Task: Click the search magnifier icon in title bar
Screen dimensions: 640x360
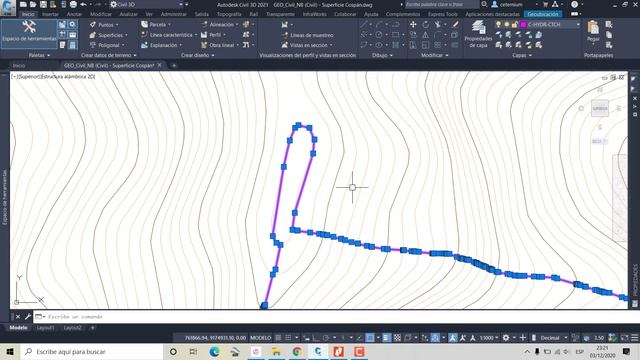Action: (x=484, y=4)
